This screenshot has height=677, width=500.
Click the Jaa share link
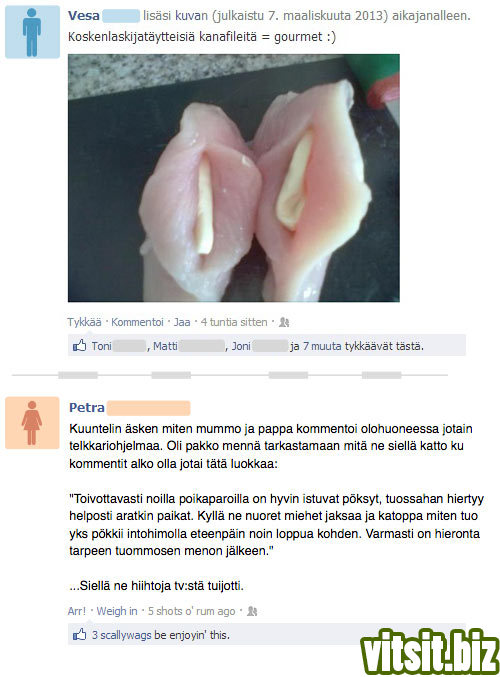[182, 322]
